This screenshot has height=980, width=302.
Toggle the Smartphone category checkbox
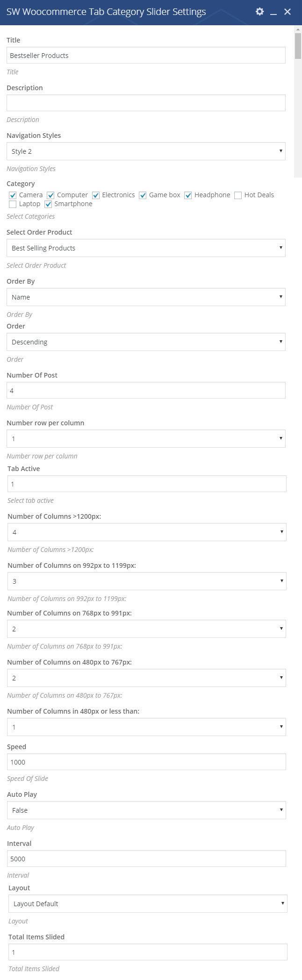pyautogui.click(x=48, y=204)
